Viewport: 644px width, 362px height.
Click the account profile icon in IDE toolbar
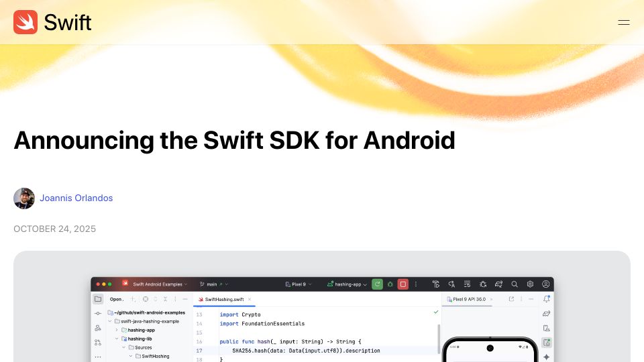tap(546, 284)
